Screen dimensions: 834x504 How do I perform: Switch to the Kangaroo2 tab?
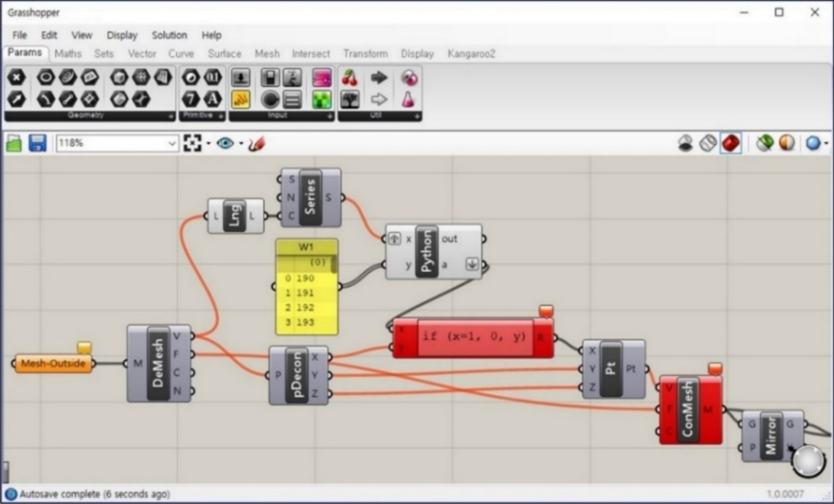coord(471,54)
